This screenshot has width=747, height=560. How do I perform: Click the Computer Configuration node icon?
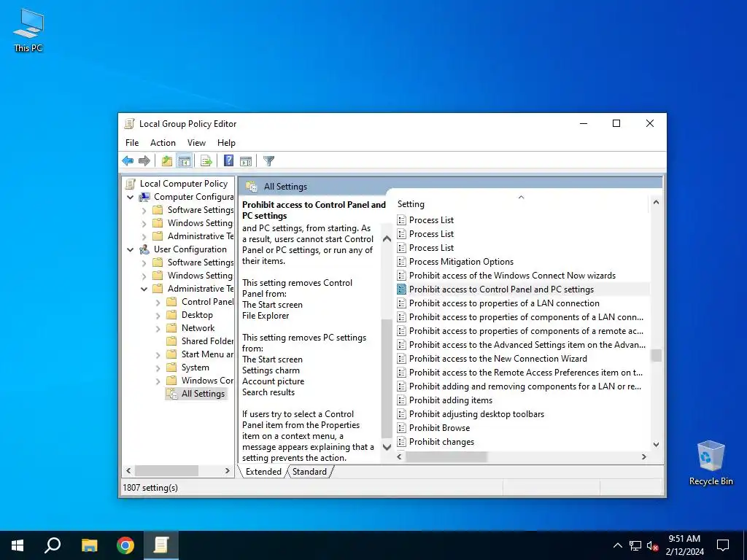click(144, 197)
